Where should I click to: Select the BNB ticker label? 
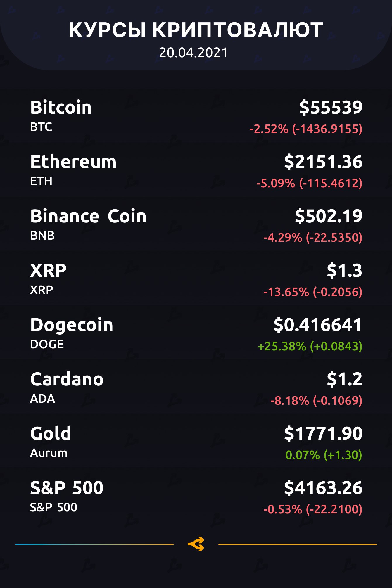[42, 236]
